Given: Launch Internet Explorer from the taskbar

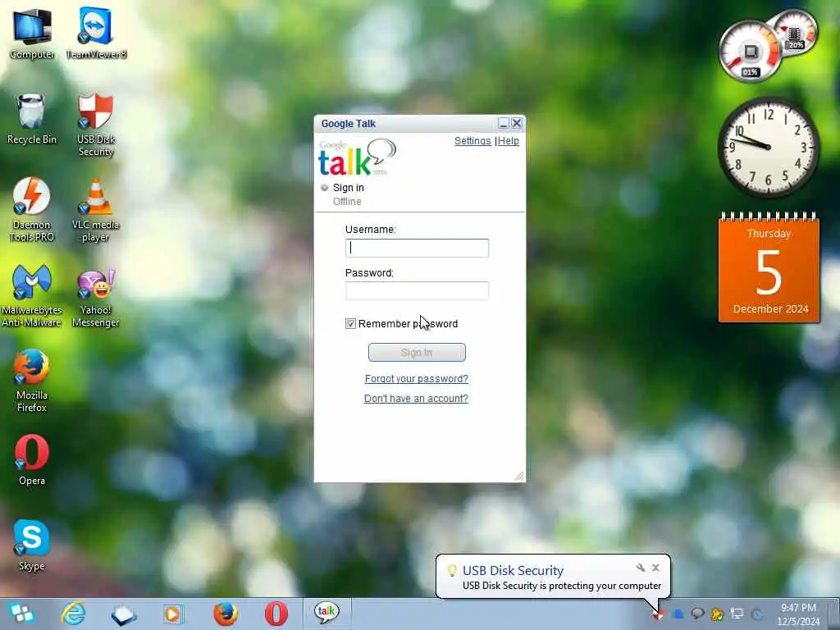Looking at the screenshot, I should tap(73, 614).
